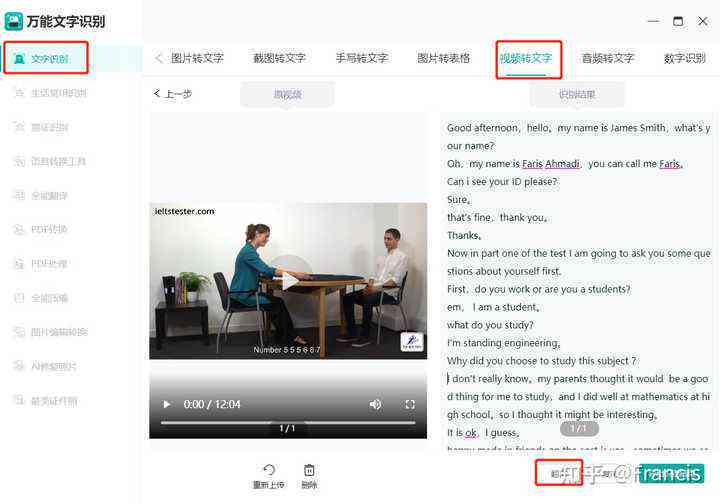The width and height of the screenshot is (720, 503).
Task: Click the line 'It is ok, I guess.'
Action: click(x=483, y=433)
